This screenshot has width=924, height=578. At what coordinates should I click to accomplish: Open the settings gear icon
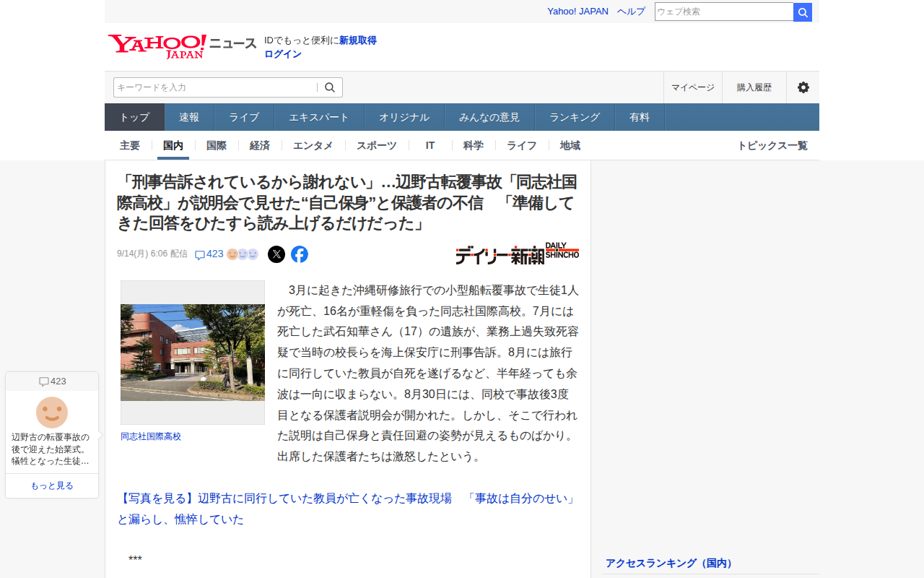[803, 87]
